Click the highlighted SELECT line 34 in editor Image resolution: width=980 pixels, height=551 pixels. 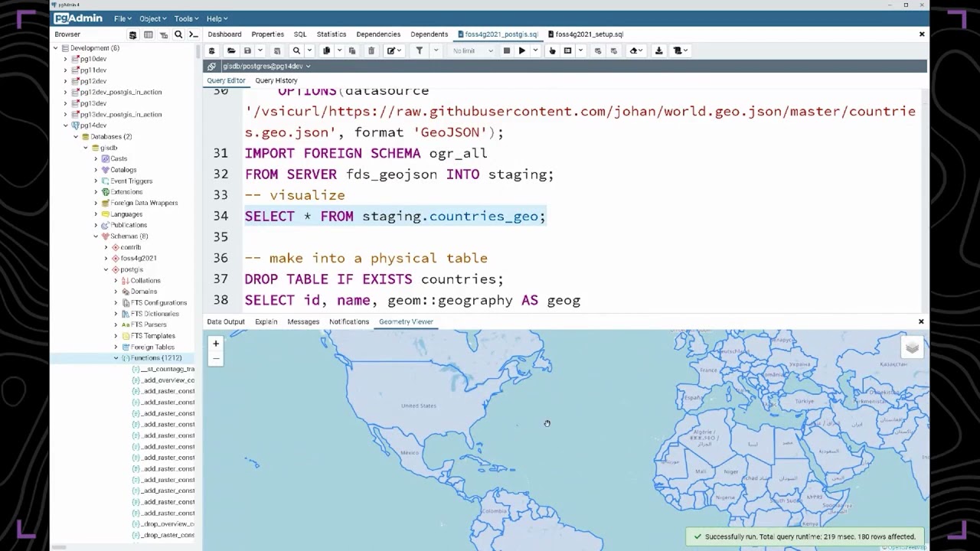coord(395,217)
